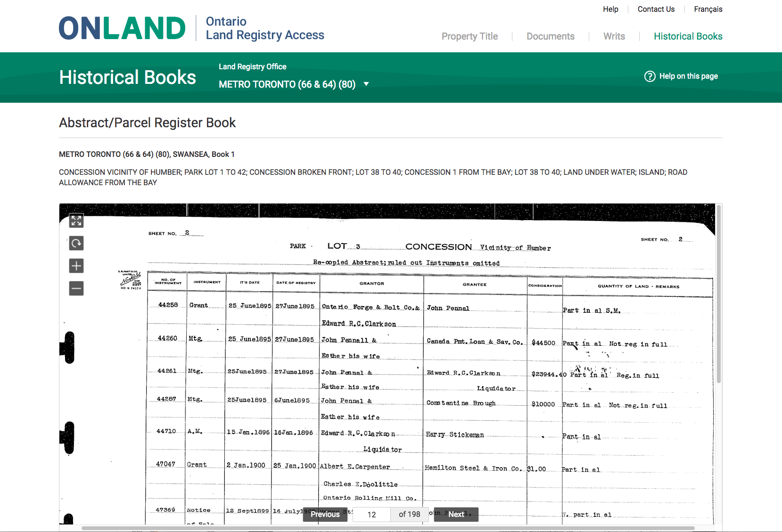Click the viewer's horizontal scrollbar
Screen dimensions: 782x532
click(388, 528)
